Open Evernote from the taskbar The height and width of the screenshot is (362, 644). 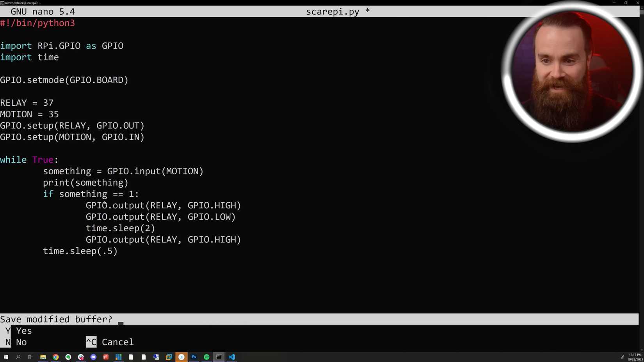coord(68,357)
